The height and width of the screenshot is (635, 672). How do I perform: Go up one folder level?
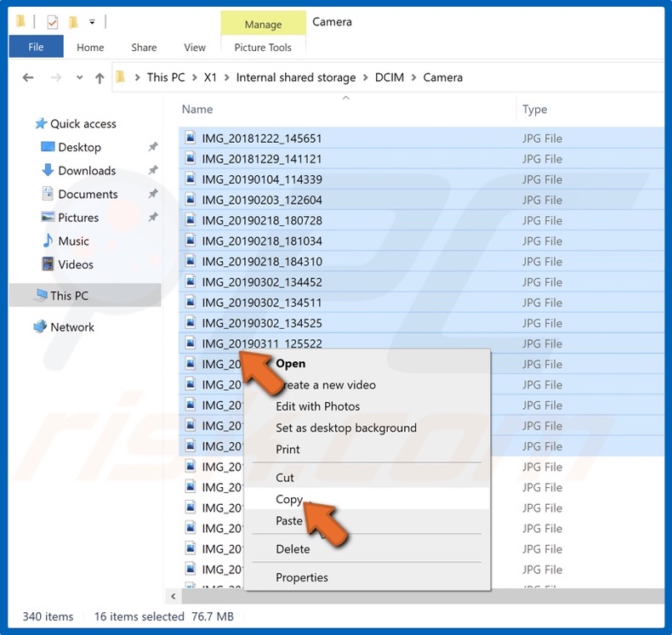[x=100, y=78]
